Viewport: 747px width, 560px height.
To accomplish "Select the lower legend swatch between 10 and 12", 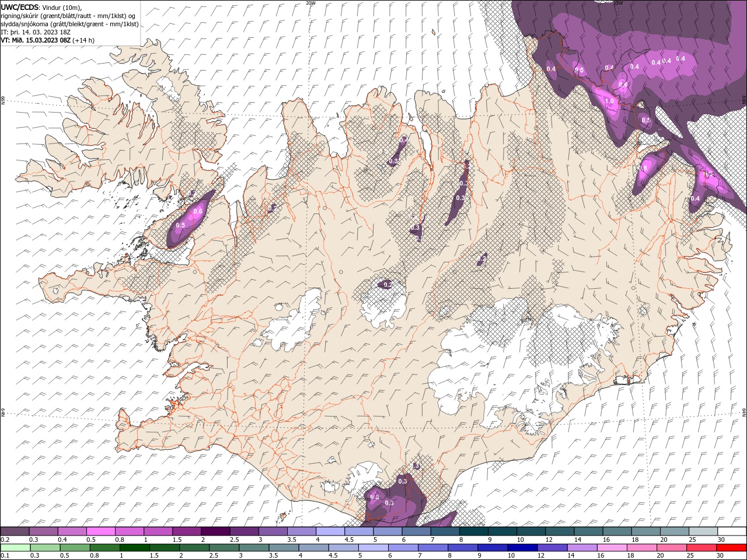I will point(523,548).
